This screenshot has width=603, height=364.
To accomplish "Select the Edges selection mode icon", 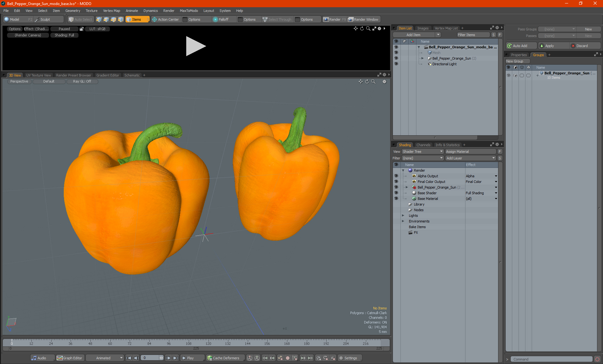I will click(106, 19).
